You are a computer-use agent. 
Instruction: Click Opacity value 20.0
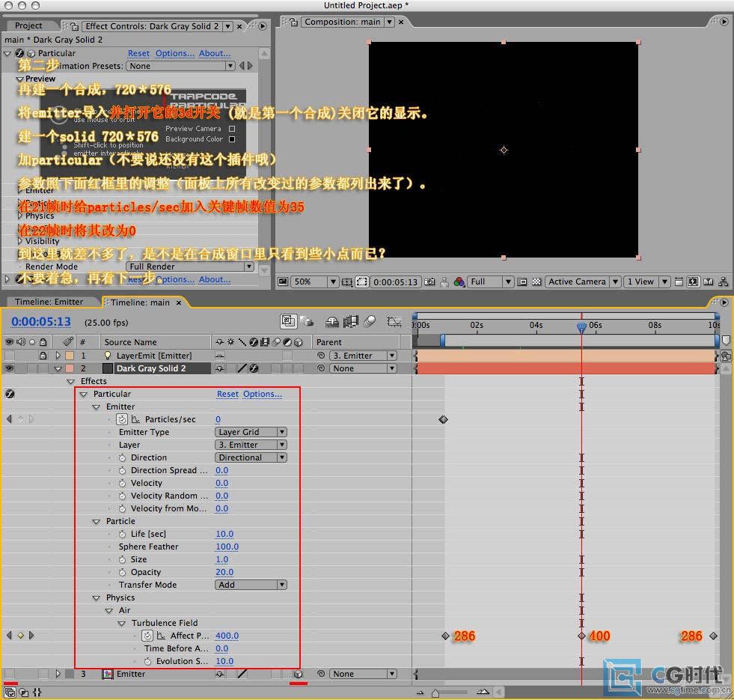224,572
